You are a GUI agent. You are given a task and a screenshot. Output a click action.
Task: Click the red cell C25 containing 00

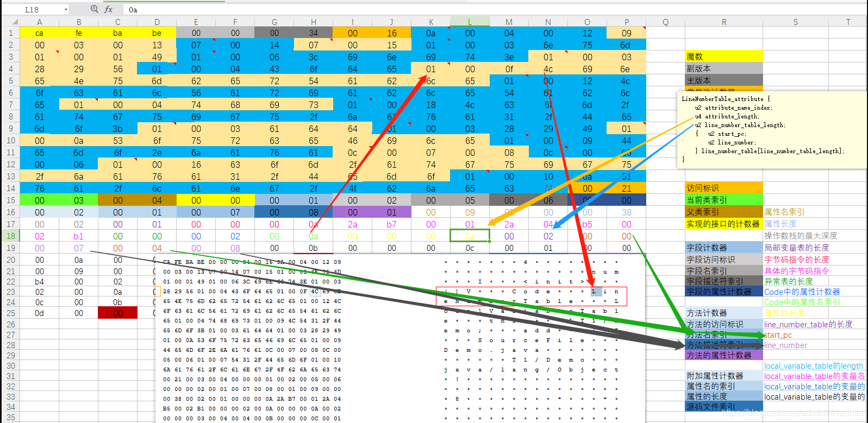pos(118,313)
